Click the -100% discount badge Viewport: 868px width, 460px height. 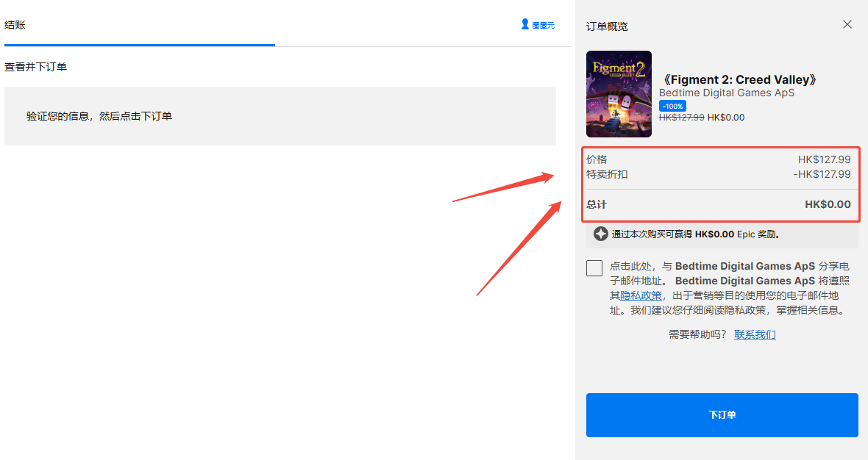click(x=672, y=105)
